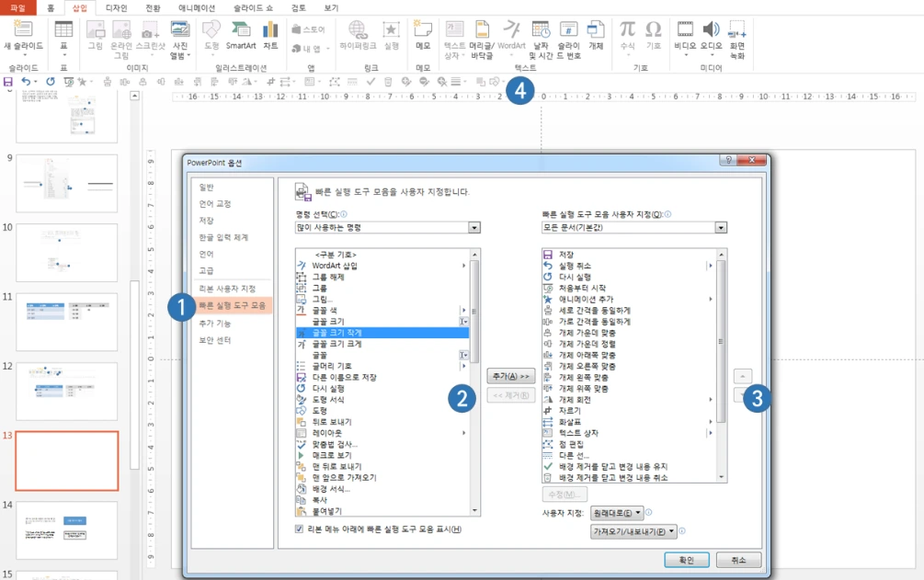The width and height of the screenshot is (924, 580).
Task: Click the 날짜 및 시간 icon
Action: click(x=541, y=29)
